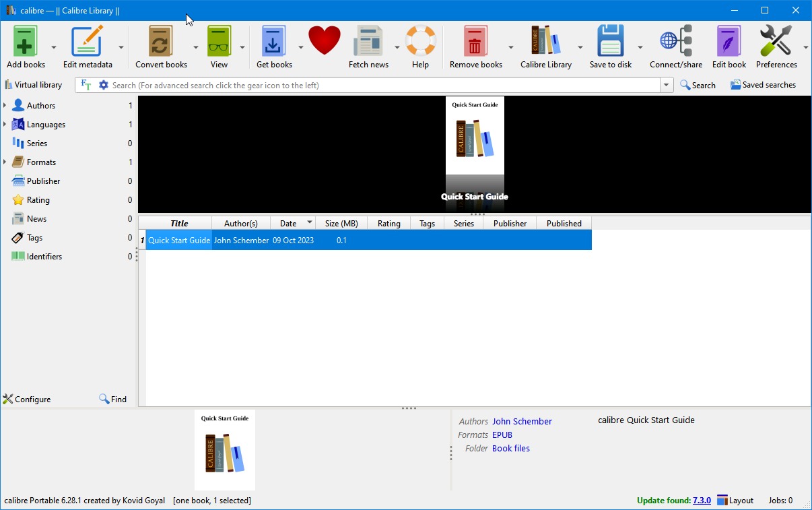Expand the Add books dropdown arrow
812x510 pixels.
tap(54, 47)
